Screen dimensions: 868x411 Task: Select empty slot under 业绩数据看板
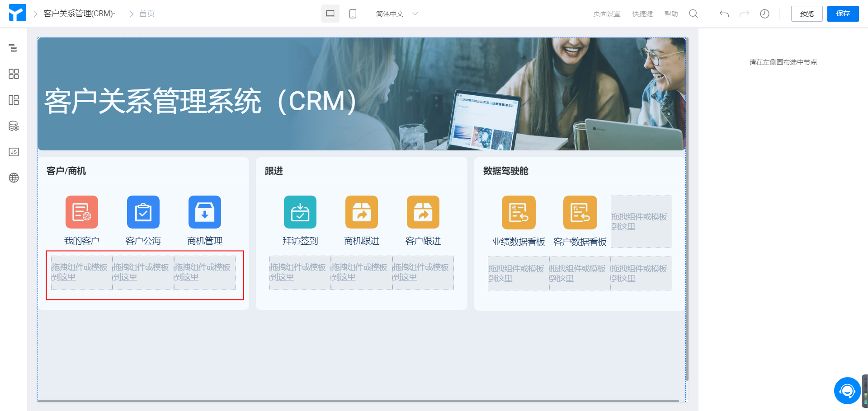[x=519, y=273]
